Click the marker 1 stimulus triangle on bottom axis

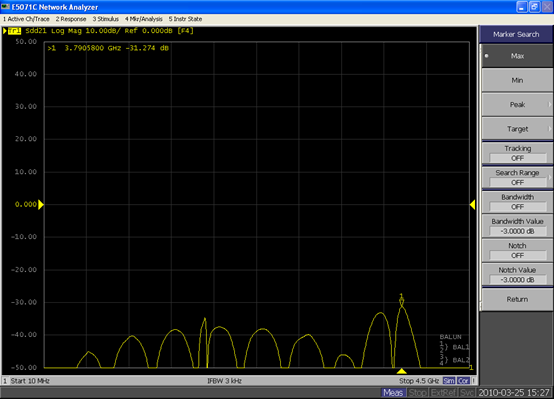[x=401, y=371]
